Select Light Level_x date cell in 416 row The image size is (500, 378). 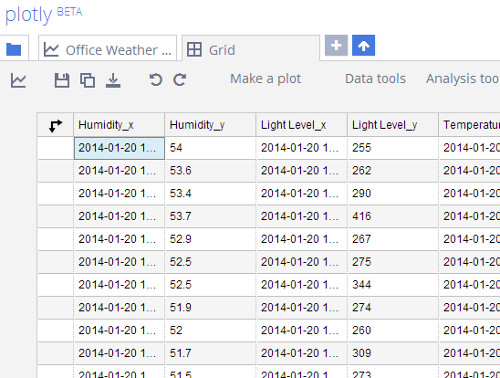[x=302, y=216]
